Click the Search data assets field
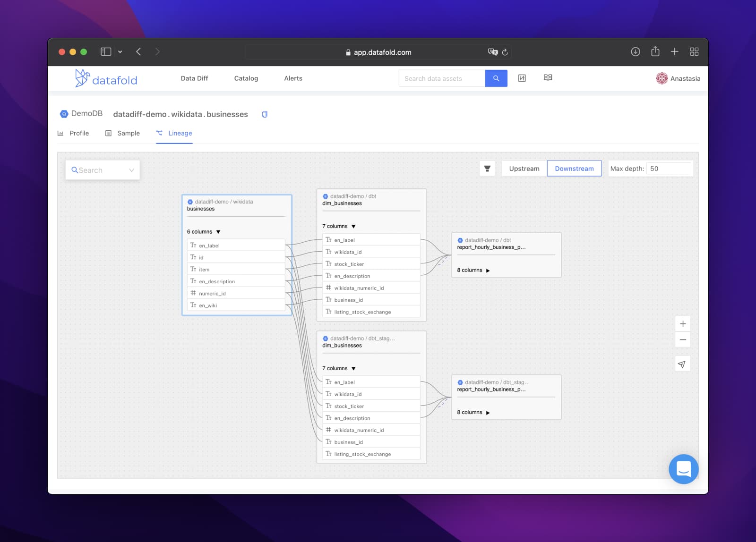This screenshot has width=756, height=542. 442,78
